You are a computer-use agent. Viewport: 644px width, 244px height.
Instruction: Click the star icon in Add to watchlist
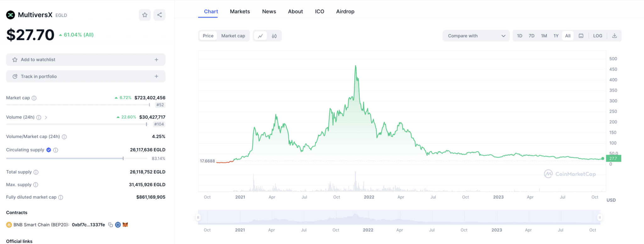(15, 60)
